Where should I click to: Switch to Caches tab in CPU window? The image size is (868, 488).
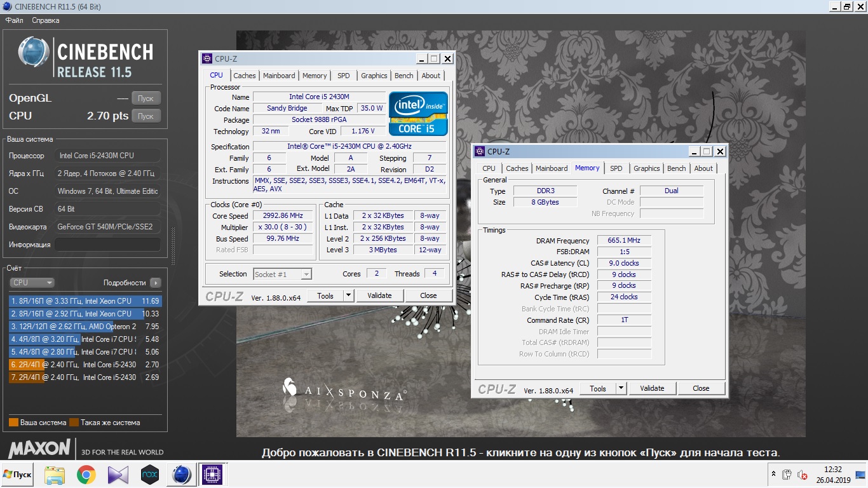[x=245, y=76]
